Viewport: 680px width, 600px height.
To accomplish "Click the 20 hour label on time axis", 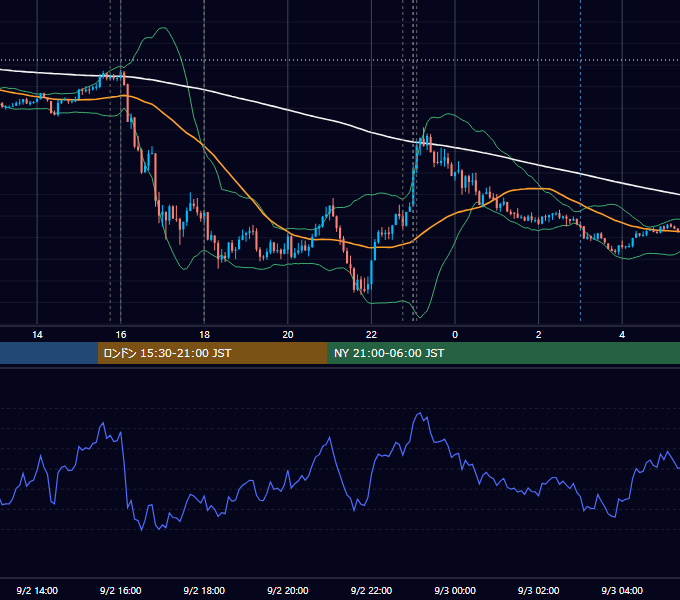I will (288, 335).
